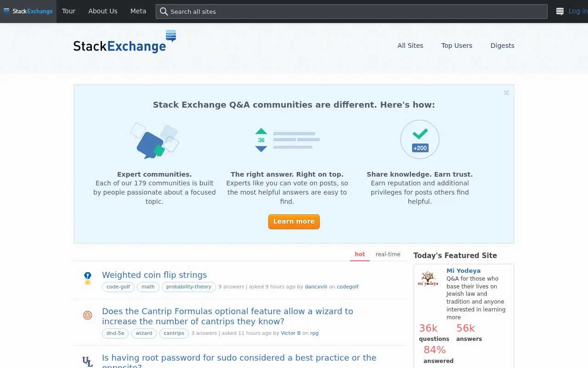The height and width of the screenshot is (368, 588).
Task: Open user dancxviii profile
Action: coord(316,287)
